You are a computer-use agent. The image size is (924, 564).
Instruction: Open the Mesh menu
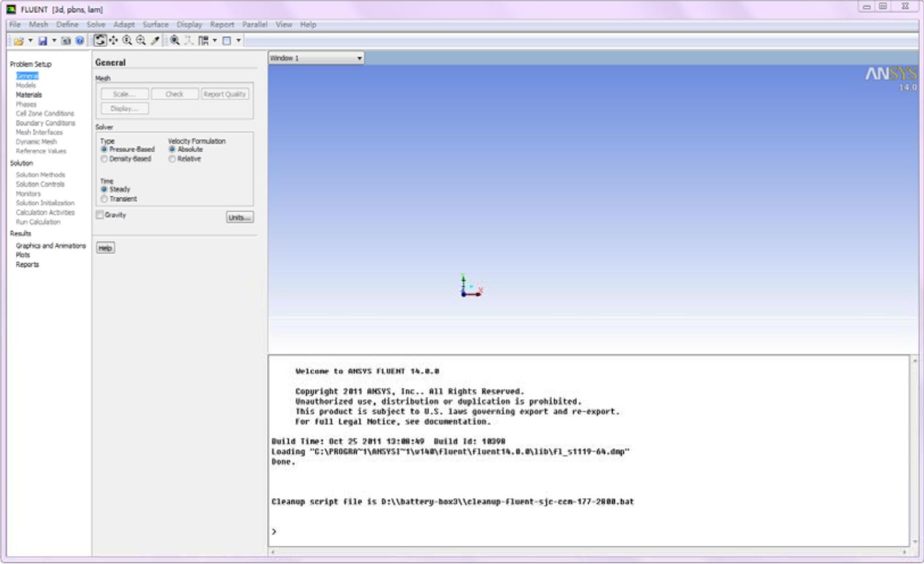point(39,24)
